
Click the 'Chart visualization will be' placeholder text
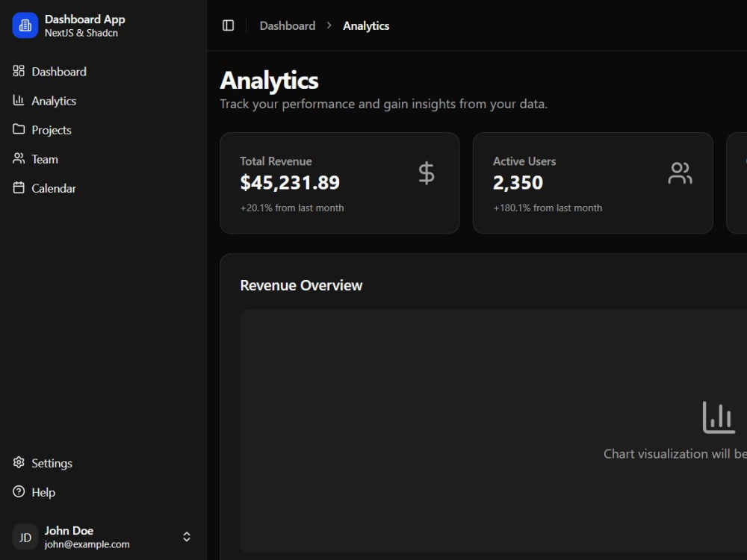pos(675,454)
